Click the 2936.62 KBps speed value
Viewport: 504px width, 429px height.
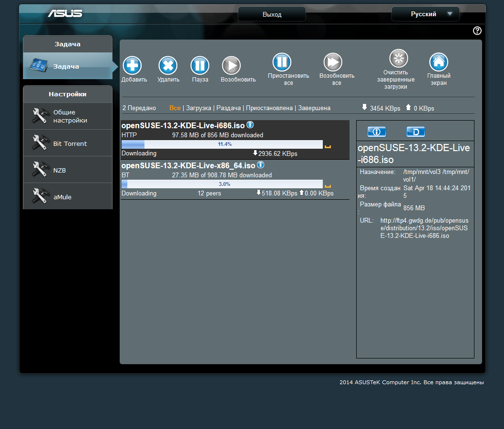click(278, 153)
